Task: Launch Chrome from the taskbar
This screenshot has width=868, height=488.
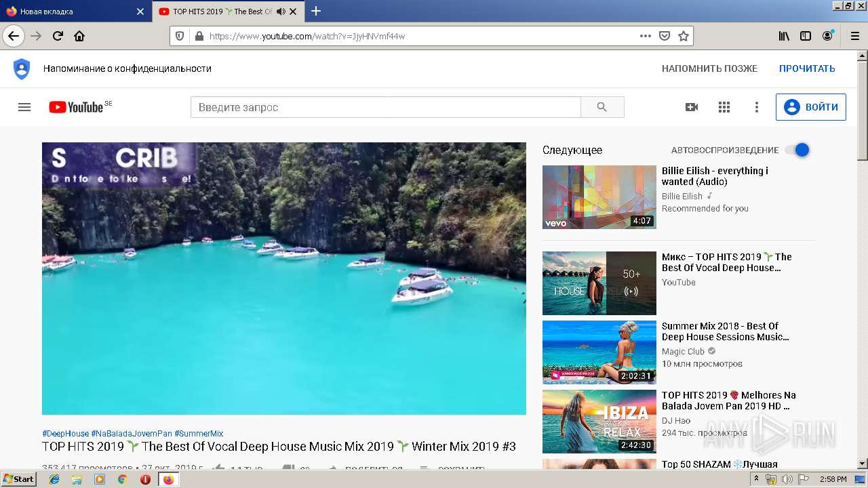Action: (x=123, y=479)
